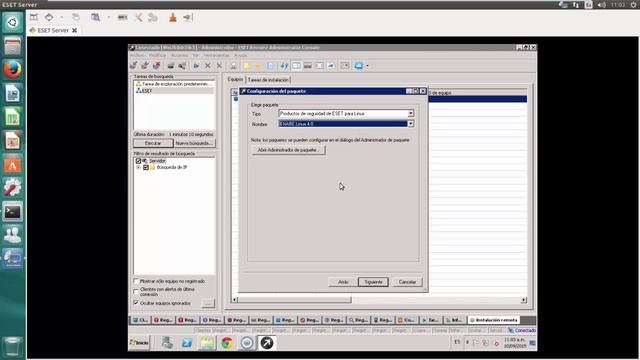This screenshot has width=640, height=360.
Task: Click the Atrás button
Action: click(x=343, y=282)
